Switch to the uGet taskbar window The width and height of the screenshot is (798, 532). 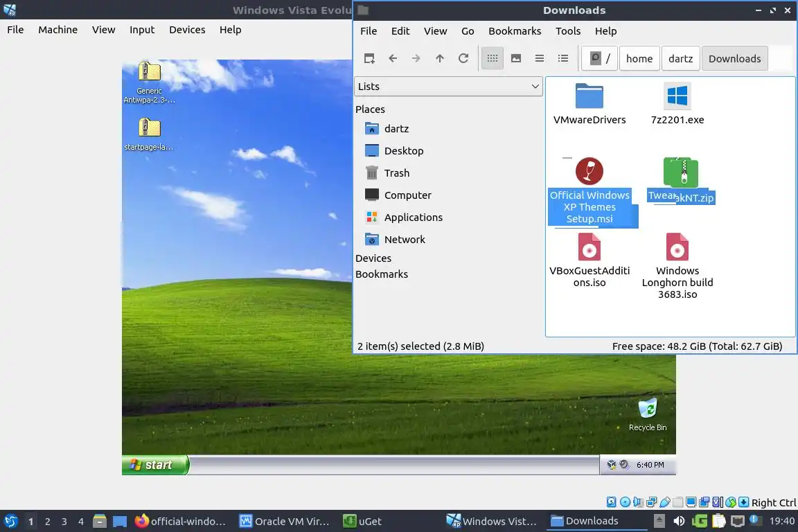point(362,522)
